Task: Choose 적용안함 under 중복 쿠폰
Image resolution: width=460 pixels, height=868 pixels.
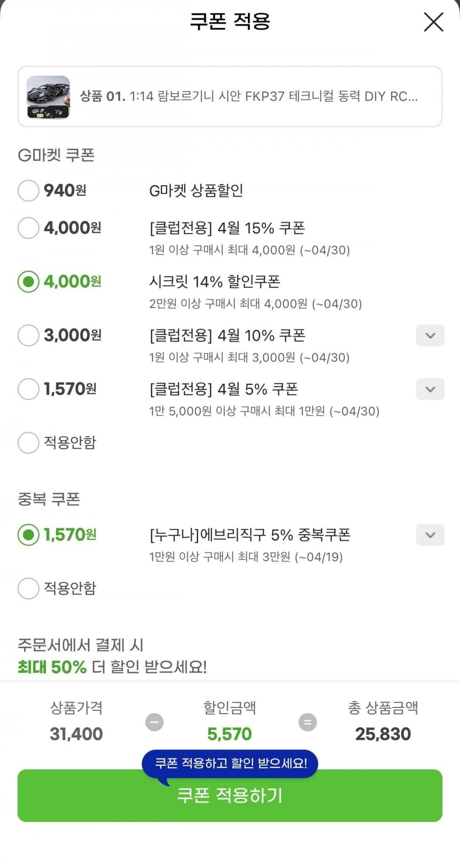Action: point(29,589)
